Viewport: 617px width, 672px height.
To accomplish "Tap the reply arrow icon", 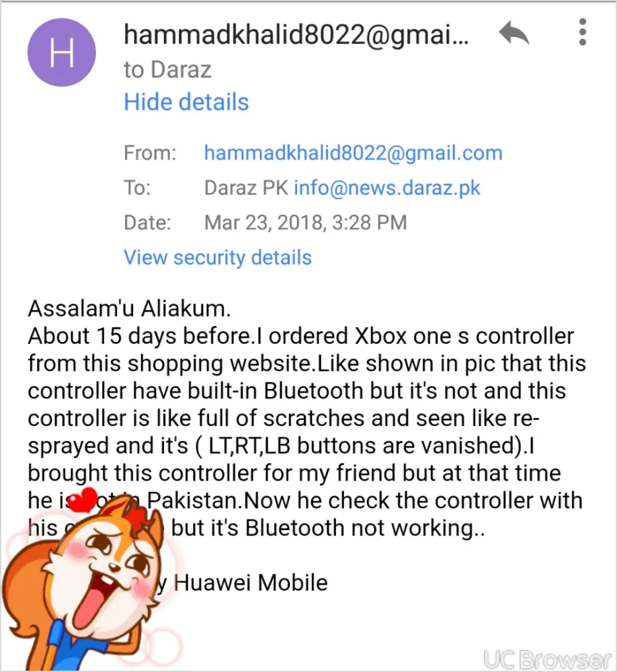I will pos(514,32).
